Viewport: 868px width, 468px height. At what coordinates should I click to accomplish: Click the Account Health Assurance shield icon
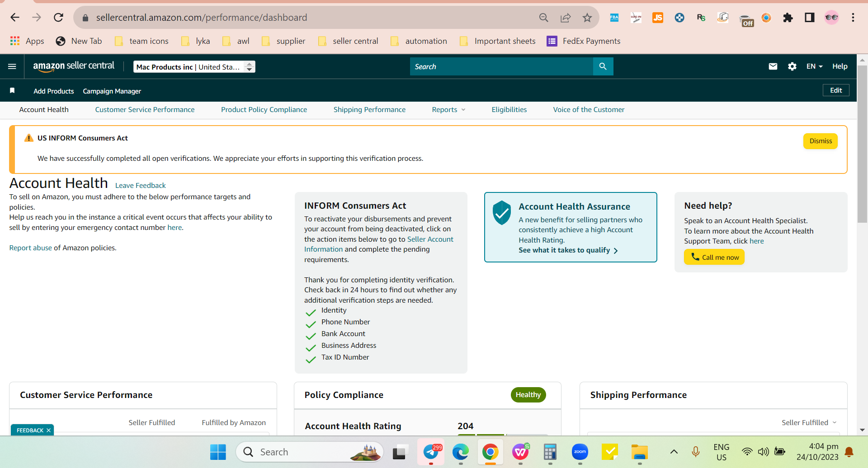tap(502, 213)
